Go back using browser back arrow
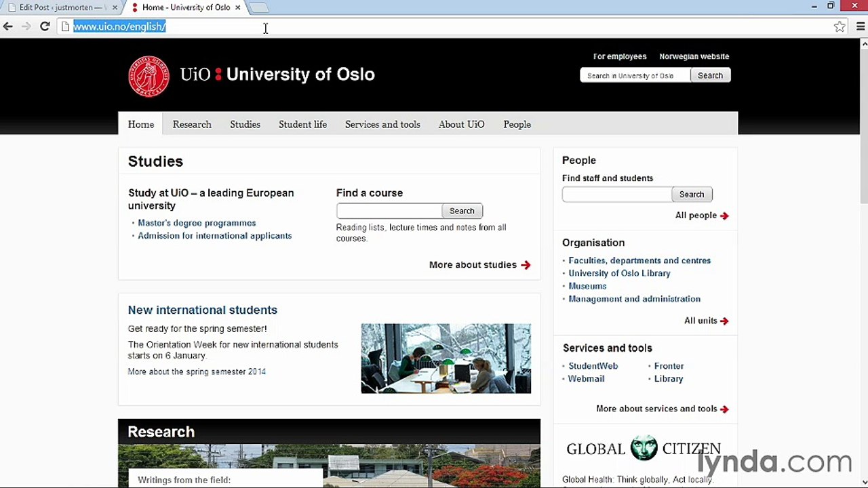Image resolution: width=868 pixels, height=488 pixels. (8, 26)
